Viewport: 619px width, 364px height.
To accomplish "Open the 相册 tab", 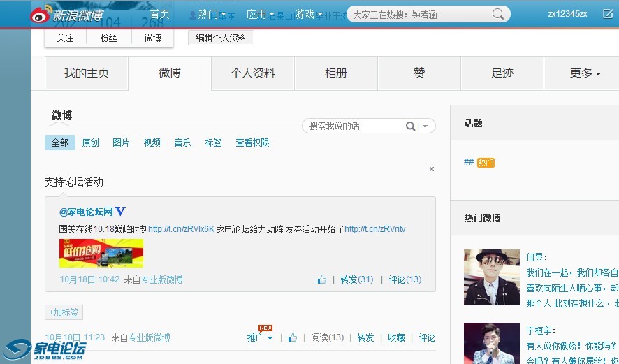I will click(x=336, y=73).
